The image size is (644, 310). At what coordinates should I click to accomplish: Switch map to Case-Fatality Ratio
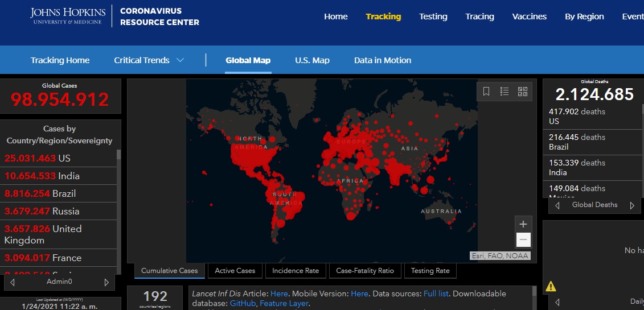365,271
